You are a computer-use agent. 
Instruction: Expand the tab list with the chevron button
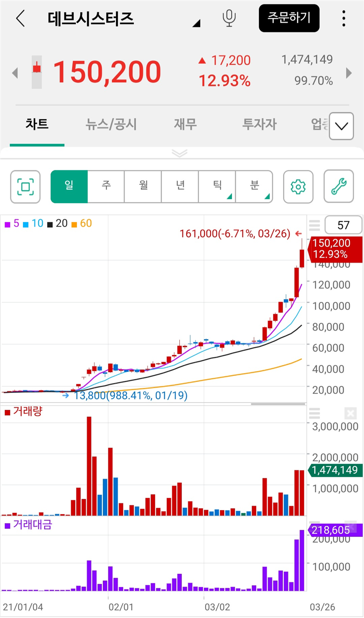(x=341, y=126)
